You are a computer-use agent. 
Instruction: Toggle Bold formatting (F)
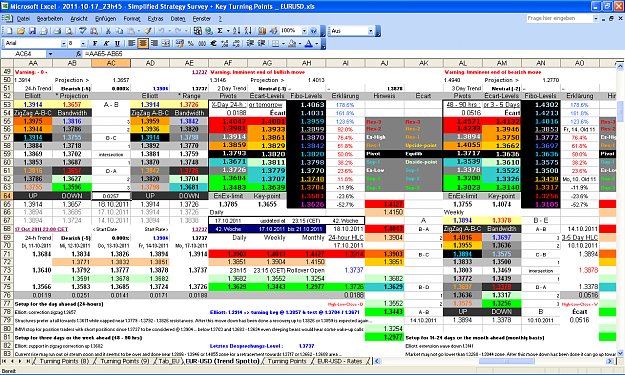click(95, 43)
